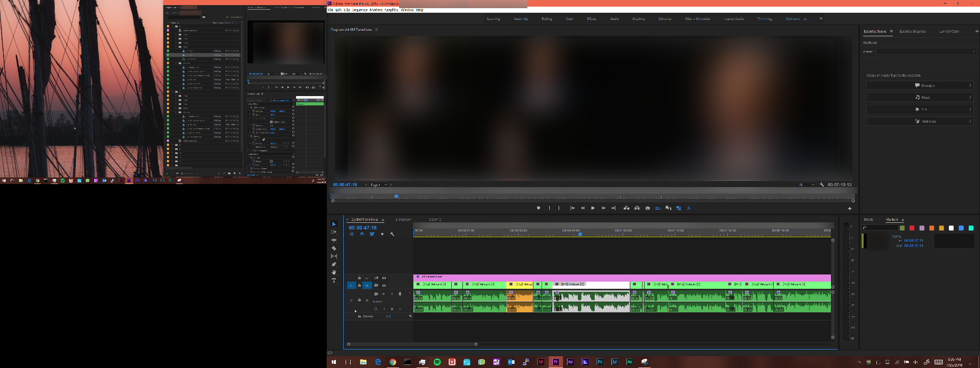Click Extract button in Program Monitor
This screenshot has height=368, width=980.
tap(637, 208)
